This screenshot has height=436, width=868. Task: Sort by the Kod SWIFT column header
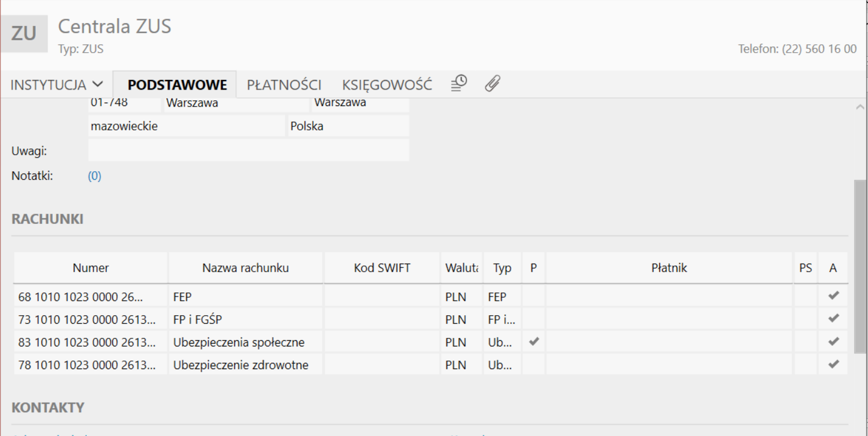(382, 268)
